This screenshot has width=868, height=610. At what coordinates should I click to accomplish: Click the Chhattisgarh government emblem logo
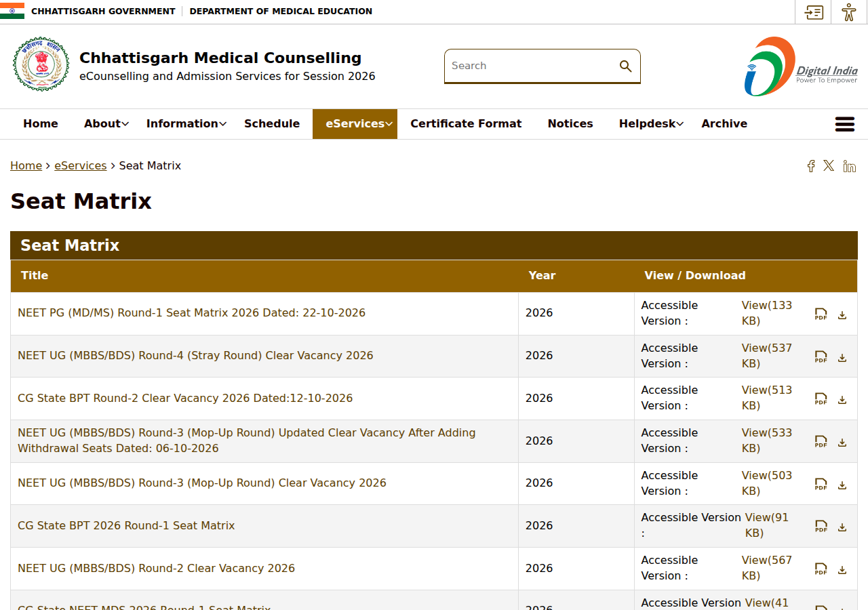(x=41, y=64)
